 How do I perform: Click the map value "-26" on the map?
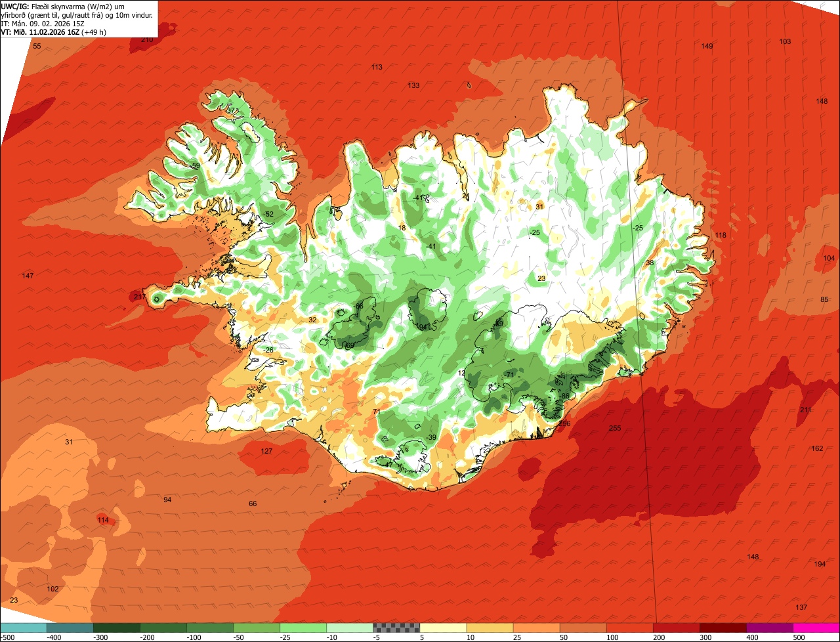point(268,350)
